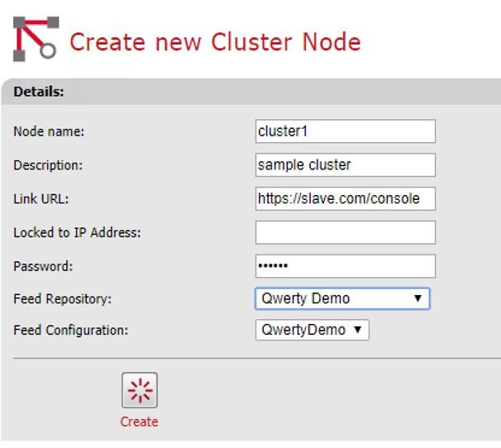Click the Create spinner icon button
The height and width of the screenshot is (448, 501).
139,390
